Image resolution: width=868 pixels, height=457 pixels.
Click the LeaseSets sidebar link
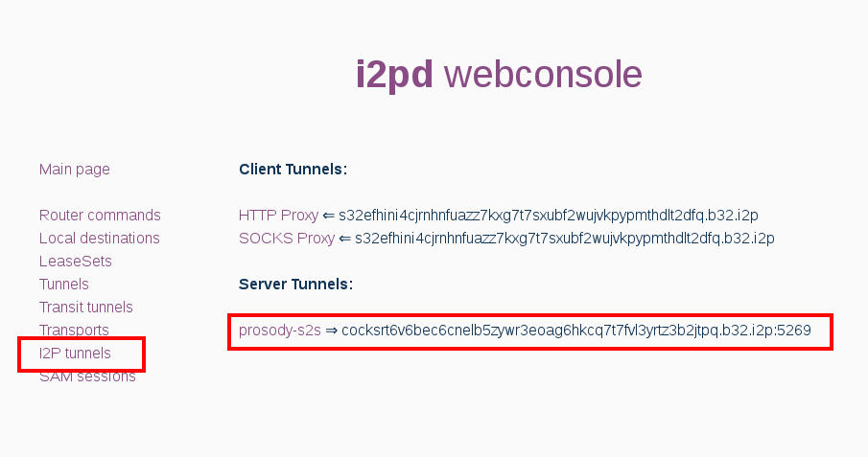pos(76,262)
